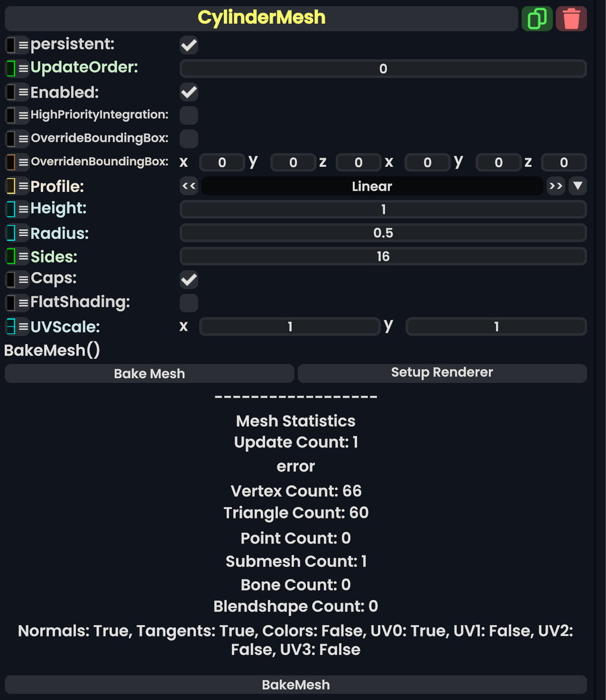Viewport: 606px width, 700px height.
Task: Click the hamburger icon next to Profile
Action: [23, 186]
